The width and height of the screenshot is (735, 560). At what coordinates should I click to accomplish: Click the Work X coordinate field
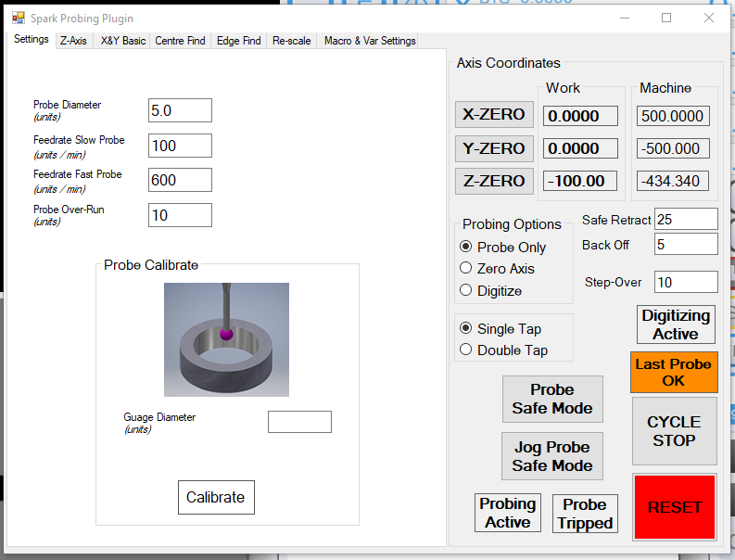(x=580, y=116)
